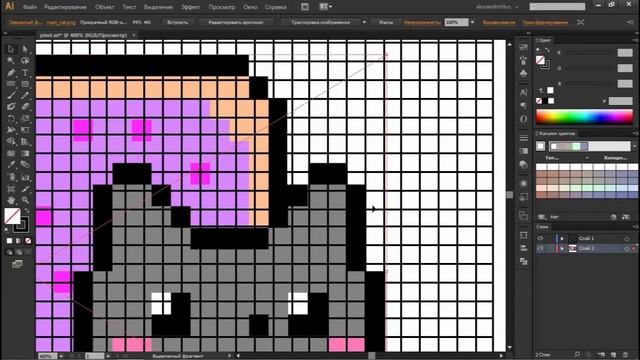Click Редактировать оригинал button
Viewport: 640px width, 360px height.
click(x=236, y=22)
